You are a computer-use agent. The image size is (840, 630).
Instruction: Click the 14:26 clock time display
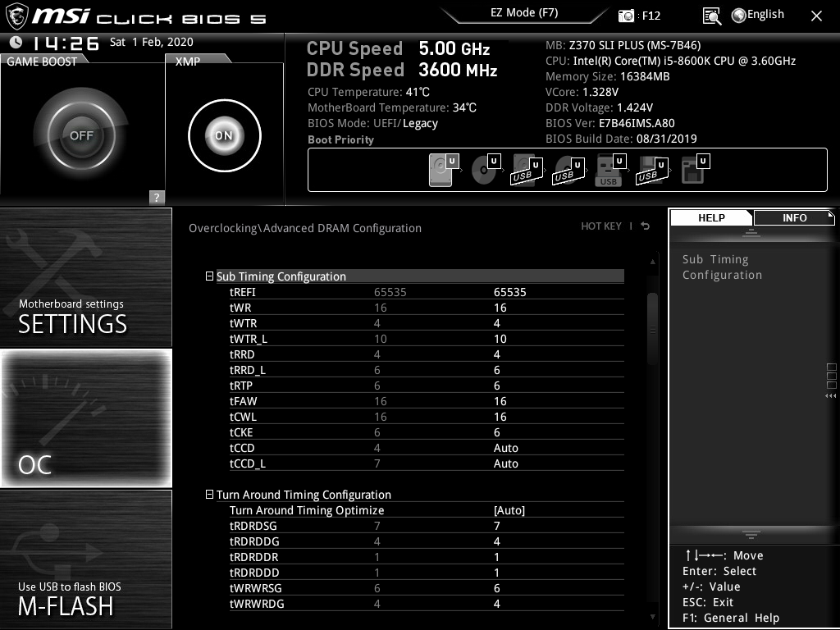coord(66,43)
